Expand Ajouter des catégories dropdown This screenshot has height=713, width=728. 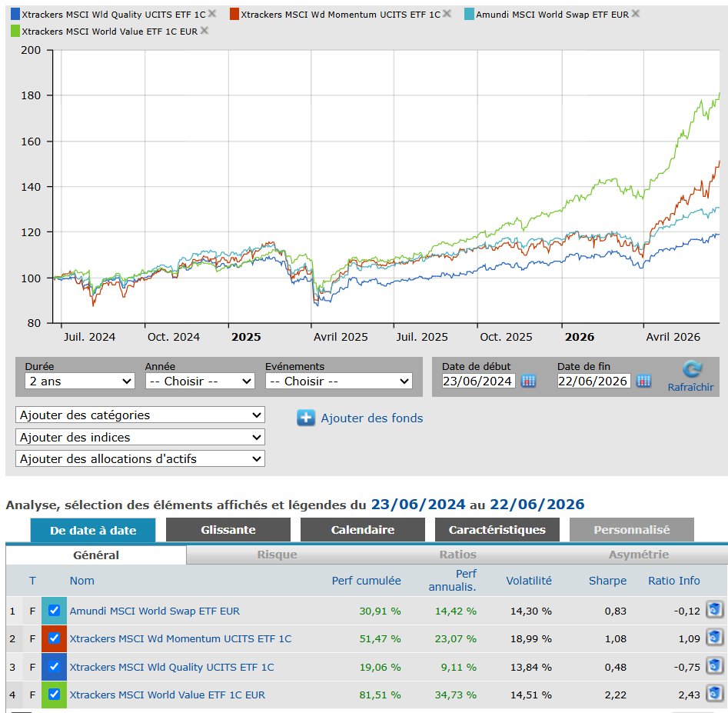140,415
